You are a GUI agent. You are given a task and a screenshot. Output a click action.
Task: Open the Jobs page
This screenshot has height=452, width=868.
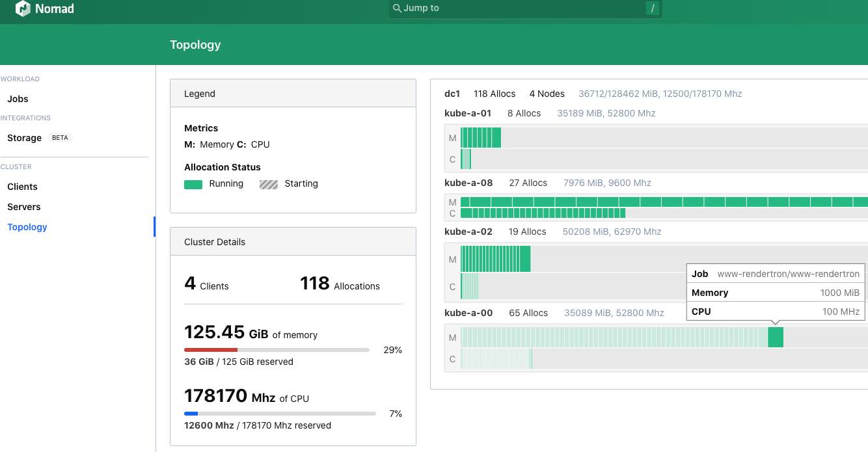(18, 99)
